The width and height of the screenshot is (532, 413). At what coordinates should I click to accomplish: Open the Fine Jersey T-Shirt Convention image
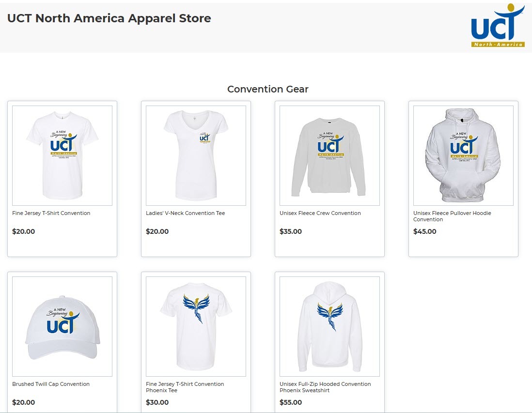tap(62, 155)
